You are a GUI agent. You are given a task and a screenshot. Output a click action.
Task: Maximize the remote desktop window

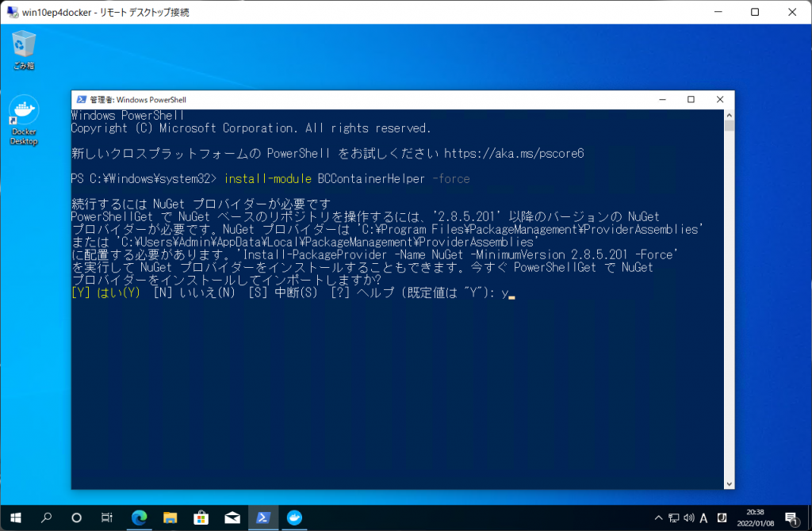[x=755, y=12]
